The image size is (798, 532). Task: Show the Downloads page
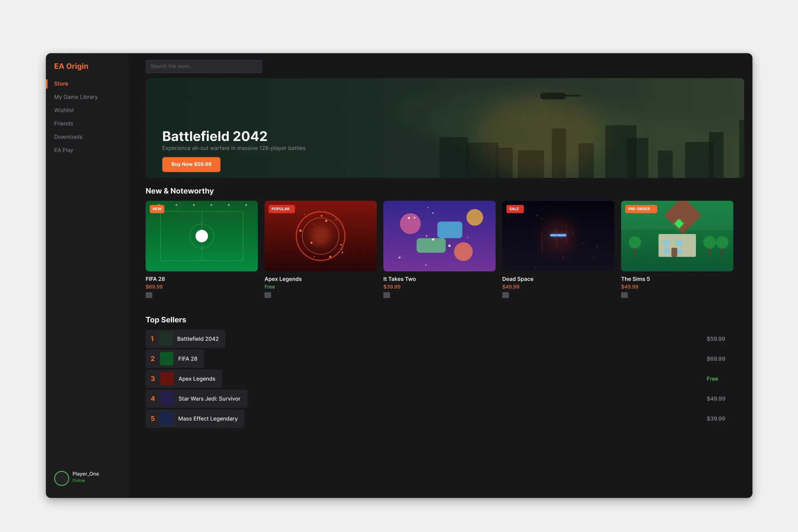pos(68,137)
